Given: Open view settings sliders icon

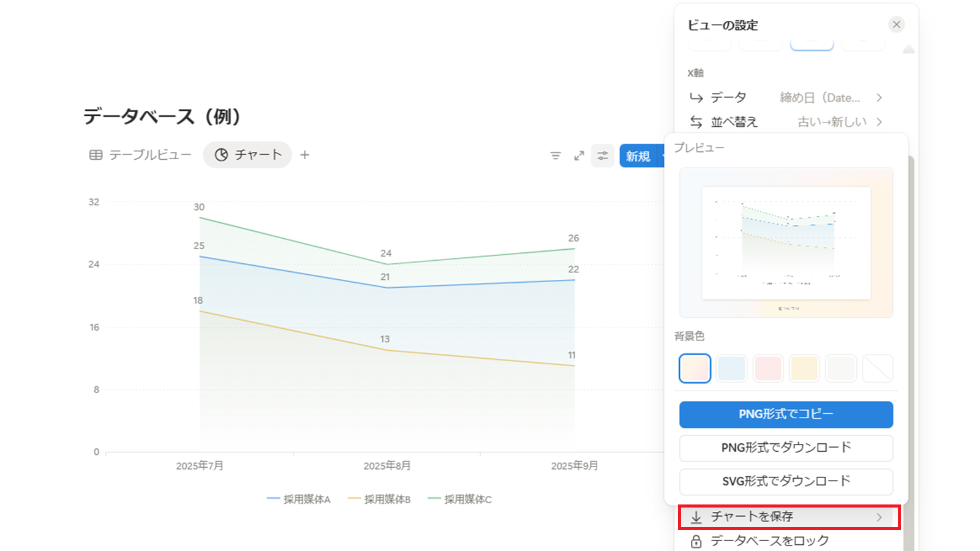Looking at the screenshot, I should tap(603, 156).
